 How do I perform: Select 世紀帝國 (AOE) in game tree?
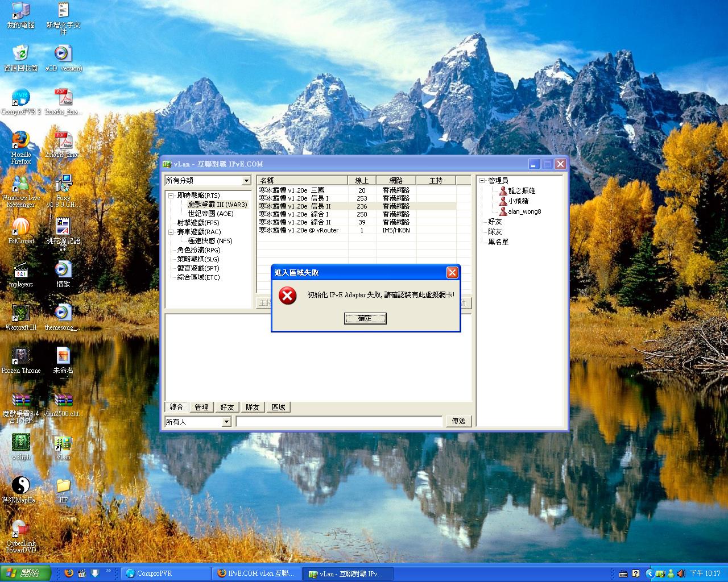click(210, 214)
